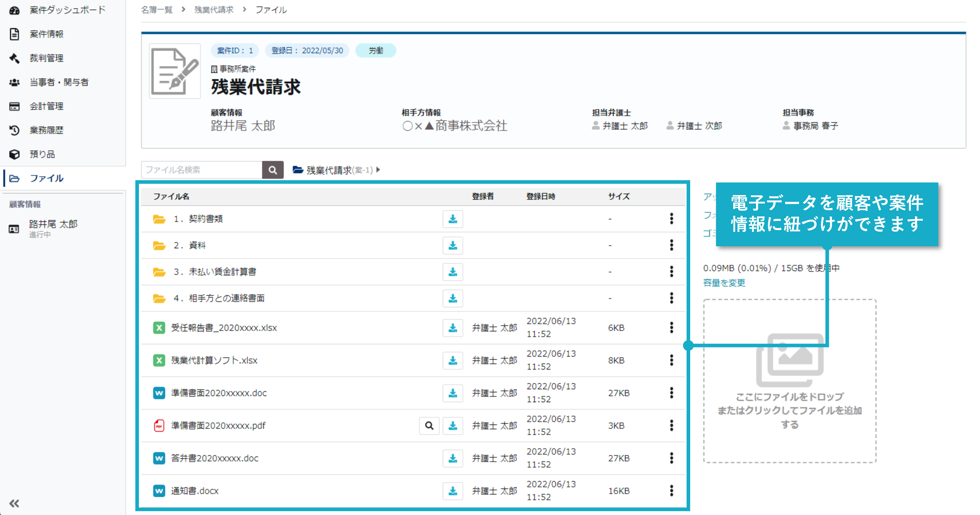Click customer name 路井尾 太郎 in header
This screenshot has width=980, height=515.
tap(243, 126)
